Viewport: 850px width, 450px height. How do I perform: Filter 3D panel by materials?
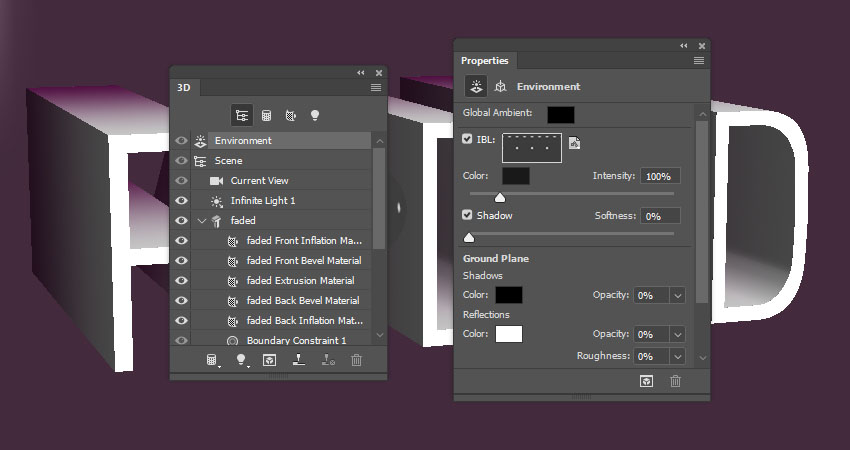point(290,115)
